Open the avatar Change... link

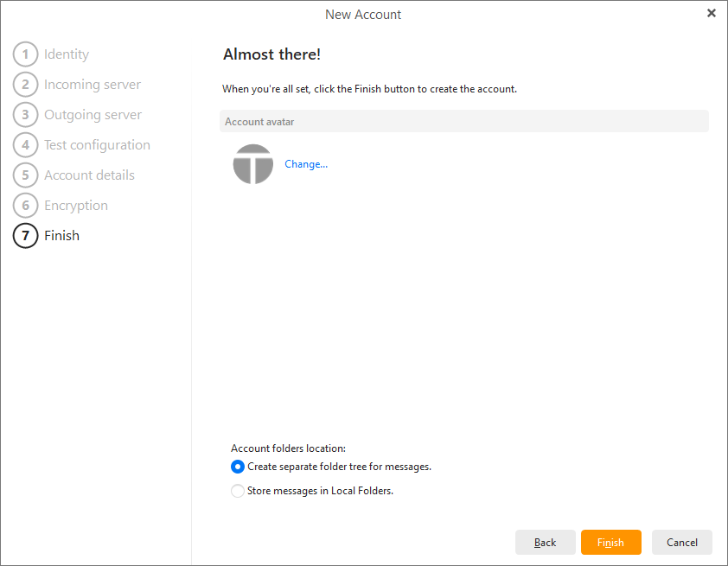306,164
